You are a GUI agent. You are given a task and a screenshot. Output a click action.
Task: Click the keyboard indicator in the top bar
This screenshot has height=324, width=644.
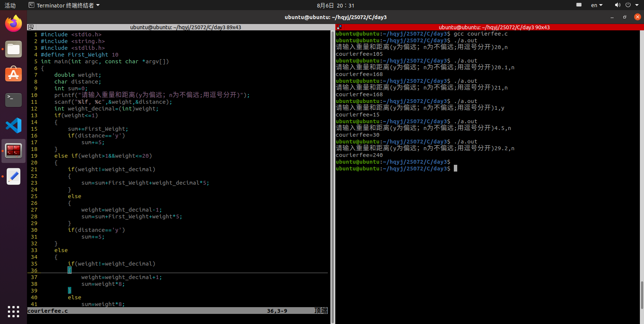coord(579,5)
